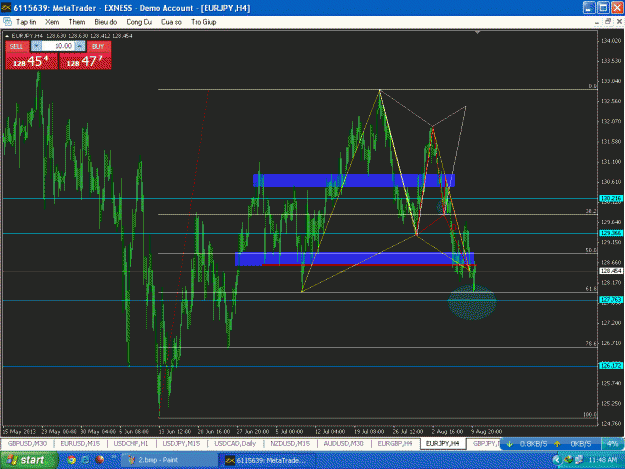625x469 pixels.
Task: Launch Internet Explorer from quick launch
Action: coord(85,460)
